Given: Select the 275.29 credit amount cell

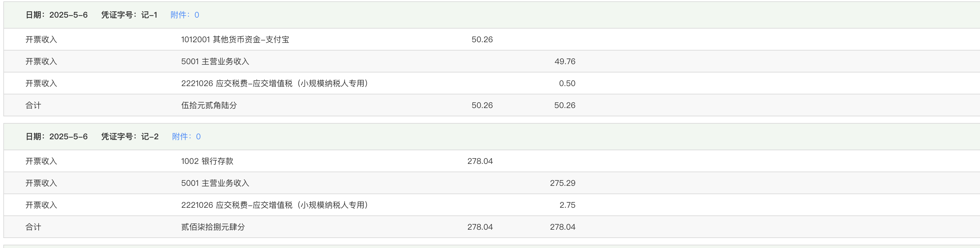Looking at the screenshot, I should 562,183.
